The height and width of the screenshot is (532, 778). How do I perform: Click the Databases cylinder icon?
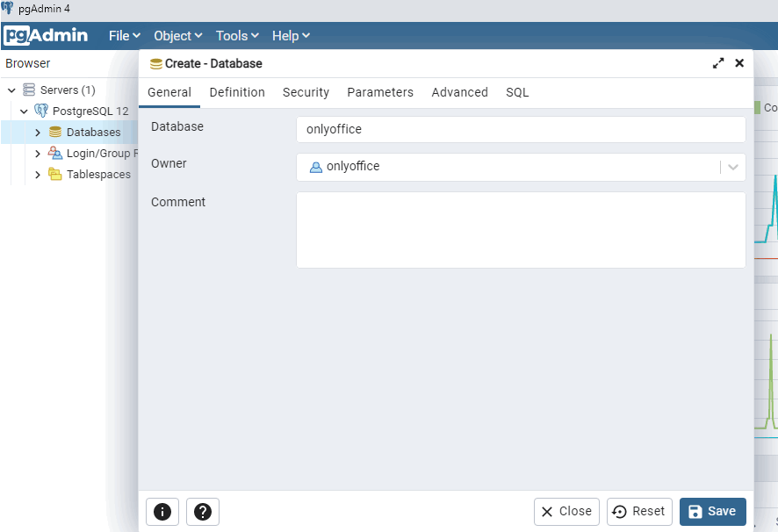[55, 132]
